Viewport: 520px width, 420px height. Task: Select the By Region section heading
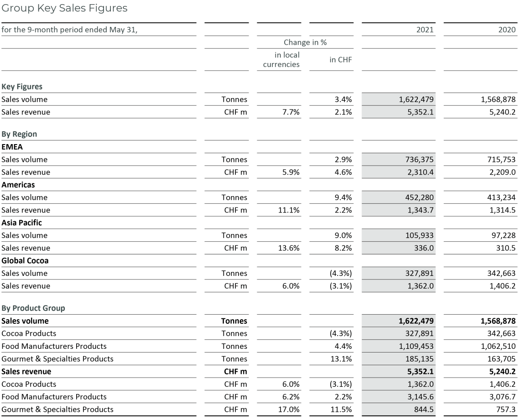tap(19, 134)
